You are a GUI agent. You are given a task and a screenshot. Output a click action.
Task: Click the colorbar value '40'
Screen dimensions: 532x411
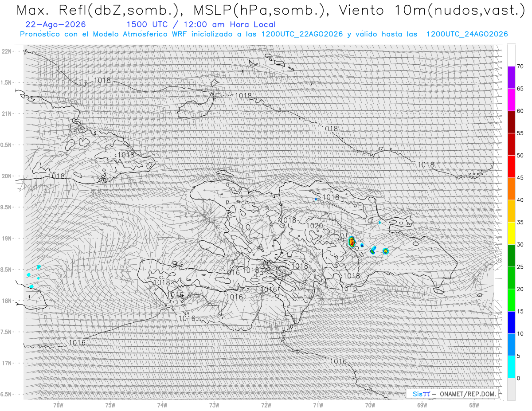click(x=520, y=200)
